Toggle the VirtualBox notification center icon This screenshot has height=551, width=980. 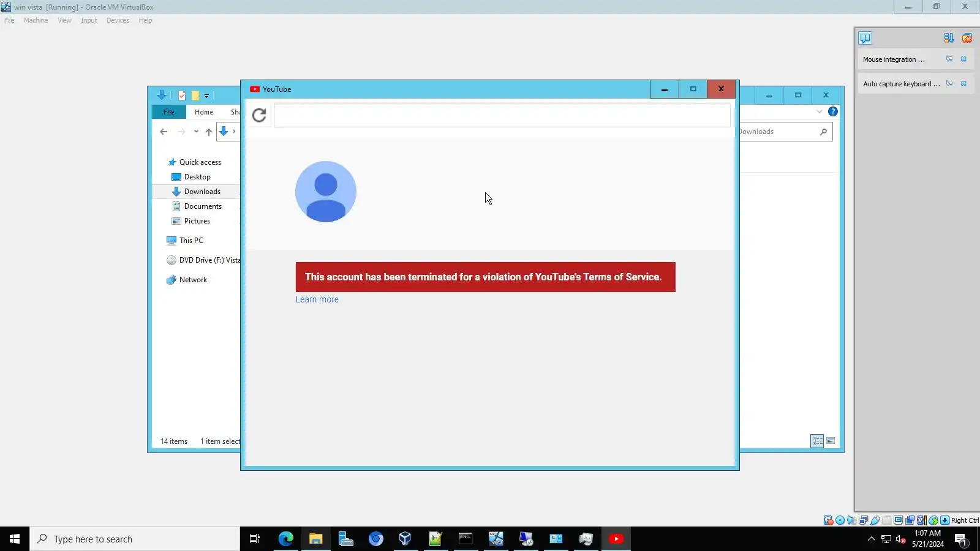(x=865, y=38)
